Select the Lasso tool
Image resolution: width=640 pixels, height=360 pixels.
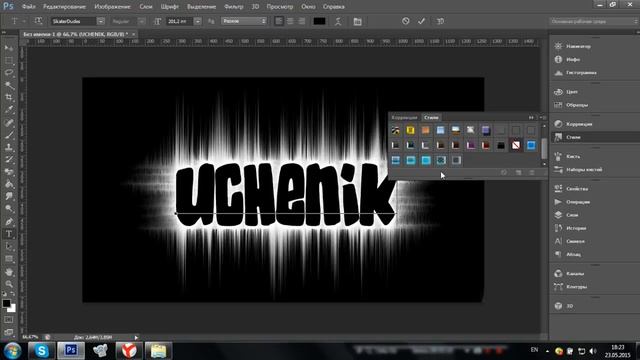point(9,73)
